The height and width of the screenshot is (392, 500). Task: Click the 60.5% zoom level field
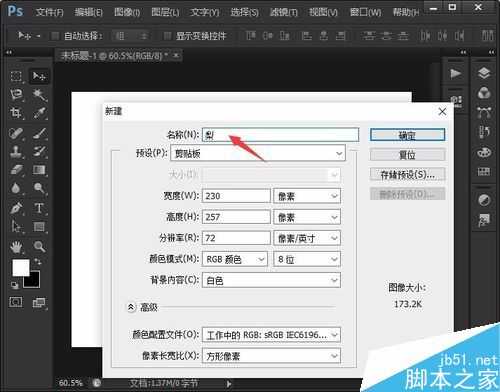[71, 383]
